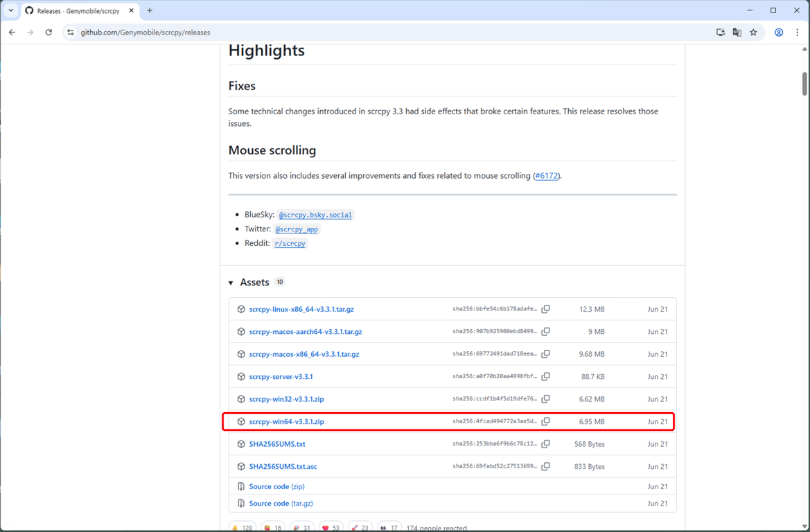
Task: Download scrcpy-linux-x86_64-v3.3.1.tar.gz
Action: click(x=301, y=309)
